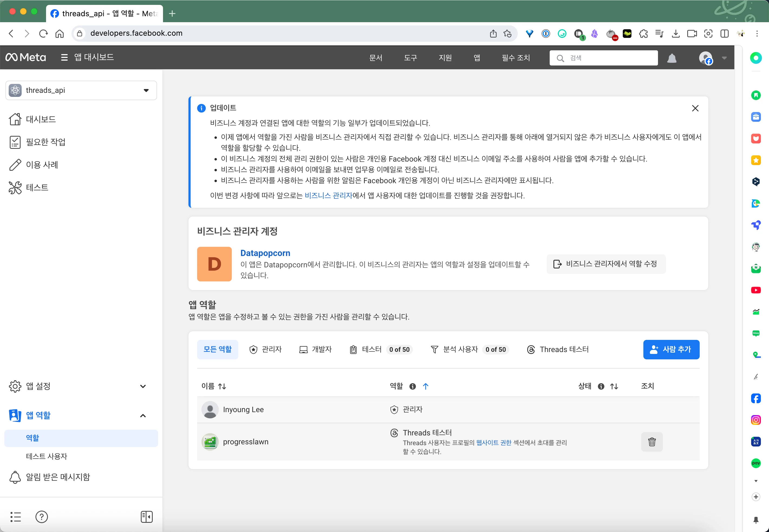Sort by 상태 column arrows
769x532 pixels.
click(614, 386)
